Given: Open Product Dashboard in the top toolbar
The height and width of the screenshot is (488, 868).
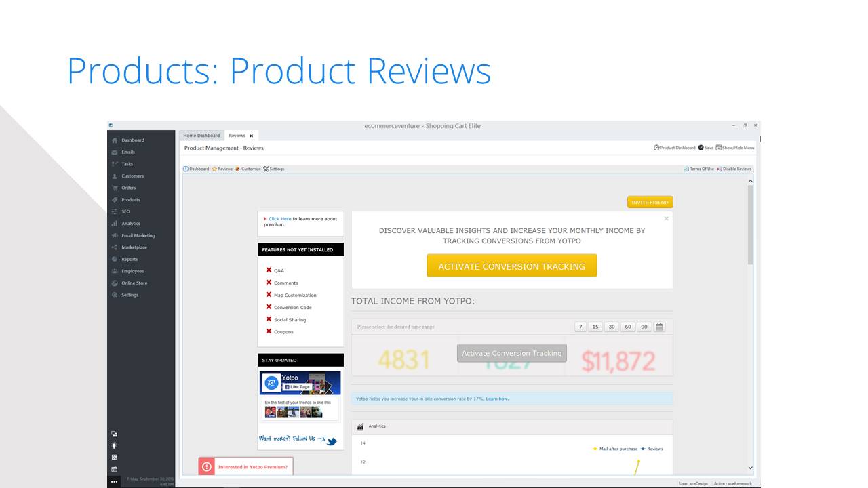Looking at the screenshot, I should point(674,148).
